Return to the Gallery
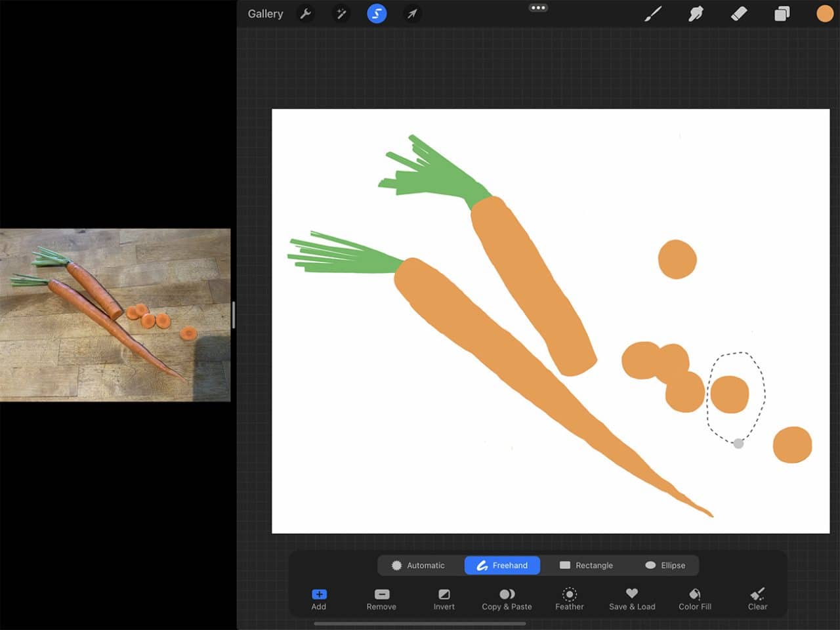The width and height of the screenshot is (840, 630). pyautogui.click(x=264, y=13)
